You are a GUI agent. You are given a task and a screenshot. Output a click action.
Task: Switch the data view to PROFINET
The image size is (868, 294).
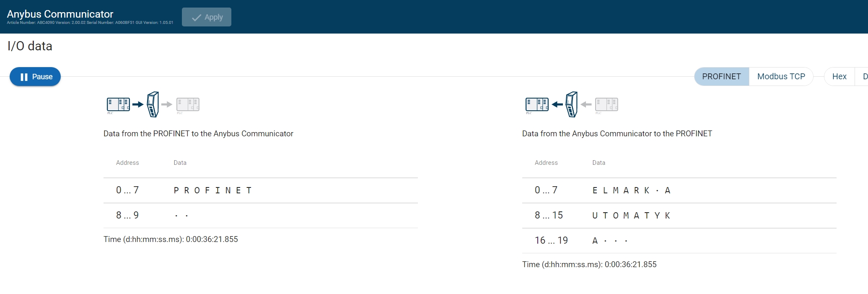(x=721, y=76)
